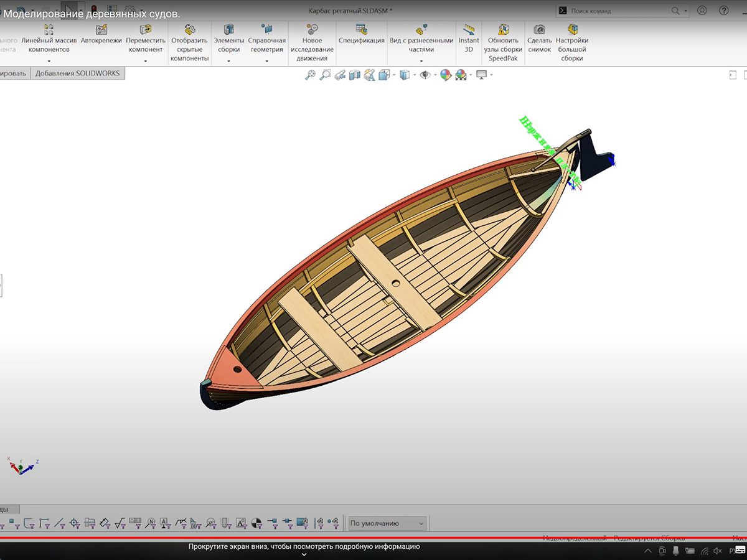Open Настройки большой сборки settings
This screenshot has width=747, height=560.
coord(571,30)
